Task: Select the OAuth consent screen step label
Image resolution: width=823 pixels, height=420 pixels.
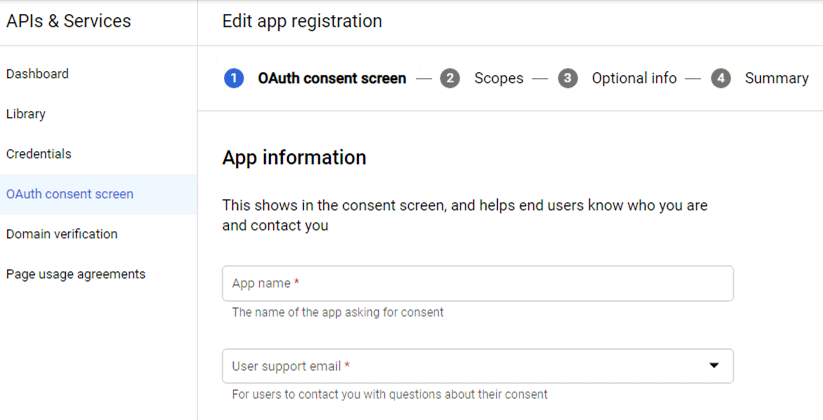Action: (x=332, y=78)
